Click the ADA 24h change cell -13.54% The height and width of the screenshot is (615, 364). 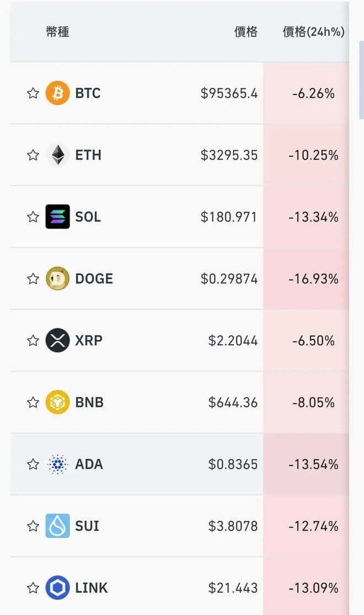tap(313, 464)
